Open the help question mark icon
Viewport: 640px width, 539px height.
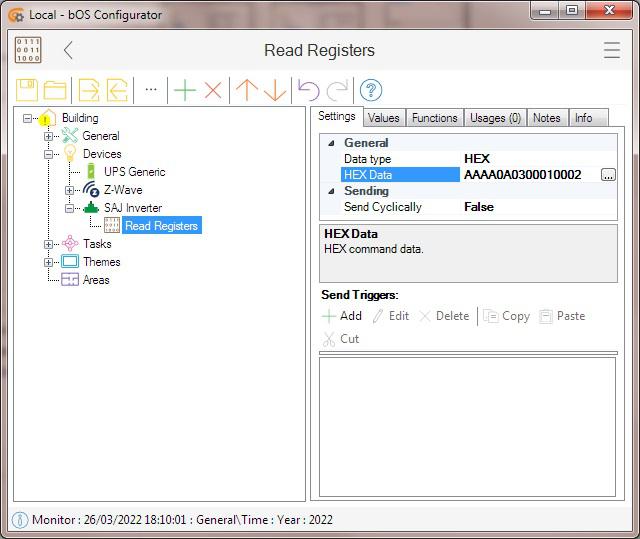pyautogui.click(x=370, y=90)
